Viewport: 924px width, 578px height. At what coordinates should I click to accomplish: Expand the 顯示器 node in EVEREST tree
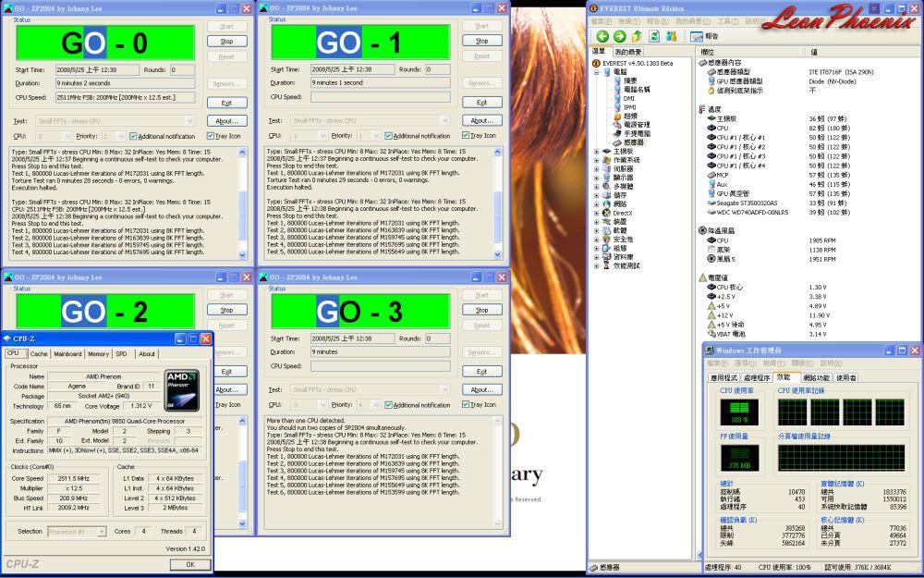click(x=596, y=178)
